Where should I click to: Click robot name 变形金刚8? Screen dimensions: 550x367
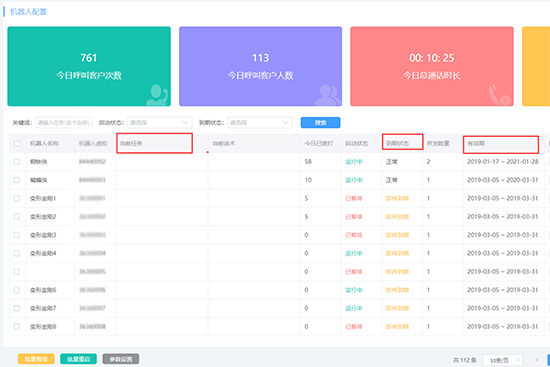(43, 327)
